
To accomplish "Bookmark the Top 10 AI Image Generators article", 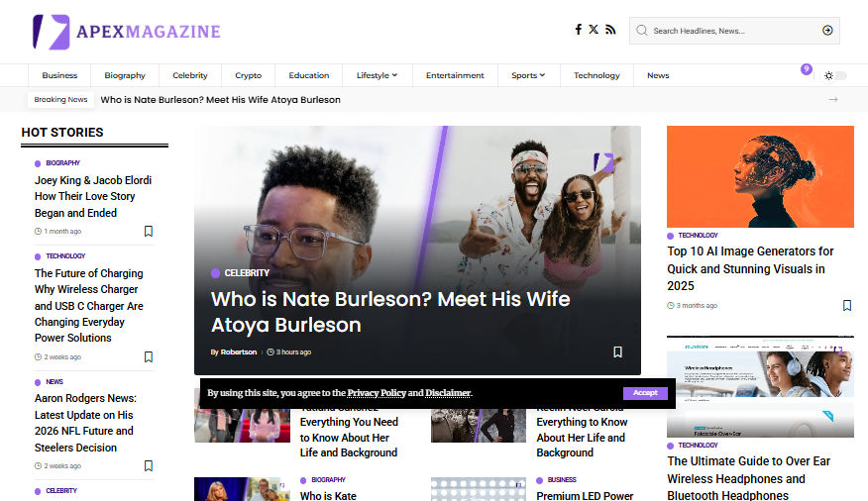I will point(847,306).
